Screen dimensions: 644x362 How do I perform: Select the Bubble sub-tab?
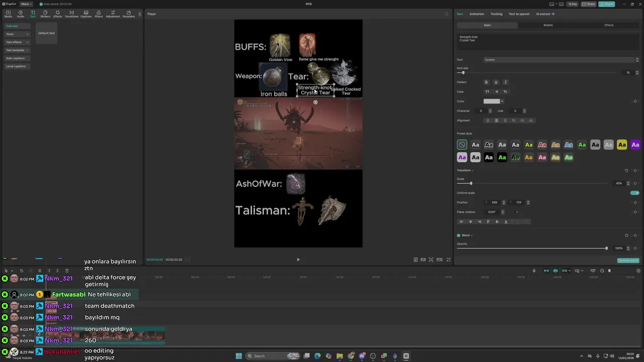(548, 25)
